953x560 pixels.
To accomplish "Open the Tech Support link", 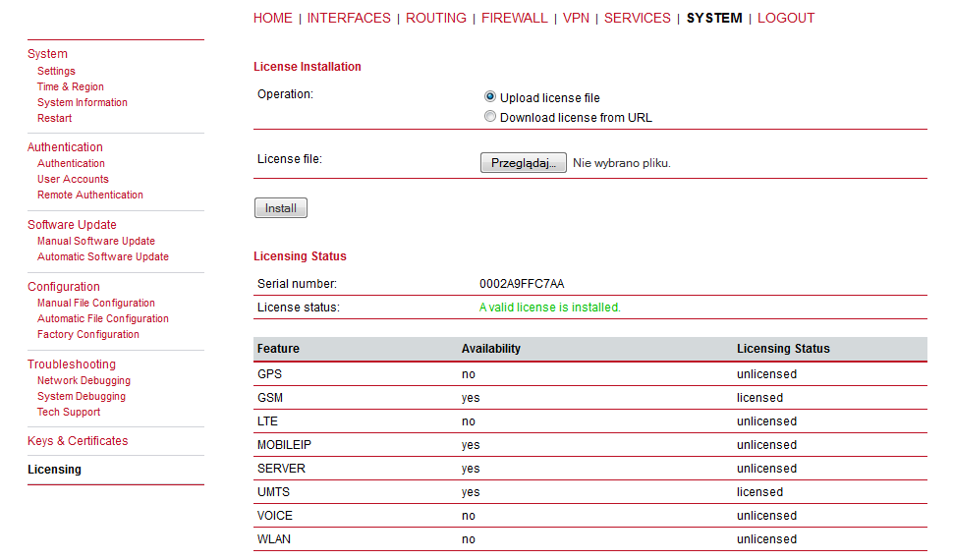I will 69,413.
